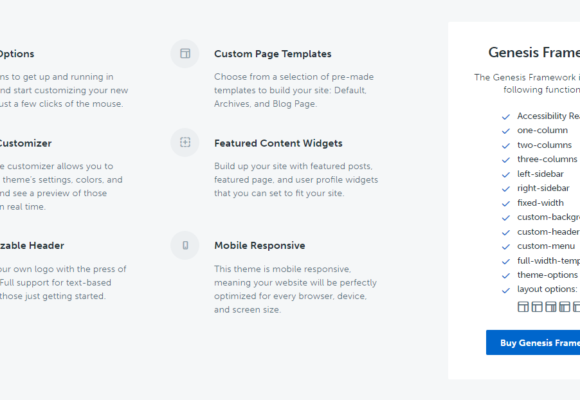Click the Custom Page Templates layout icon
Image resolution: width=580 pixels, height=400 pixels.
[x=185, y=54]
